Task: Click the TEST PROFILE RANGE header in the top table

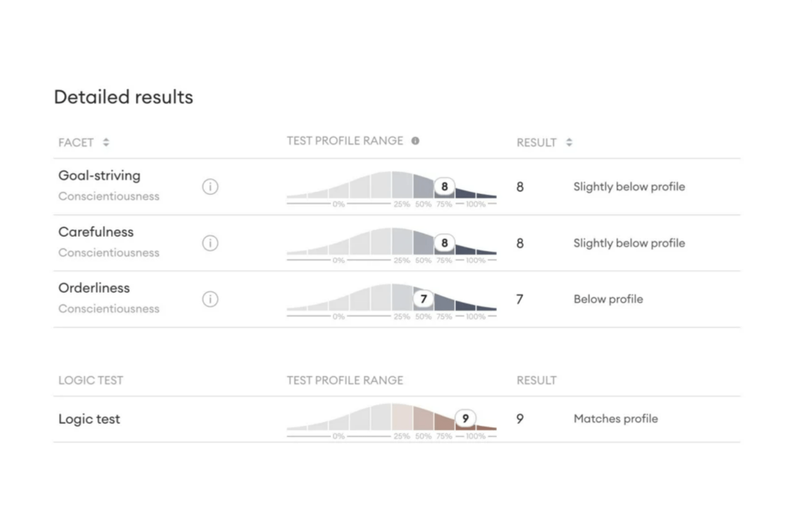Action: click(x=345, y=141)
